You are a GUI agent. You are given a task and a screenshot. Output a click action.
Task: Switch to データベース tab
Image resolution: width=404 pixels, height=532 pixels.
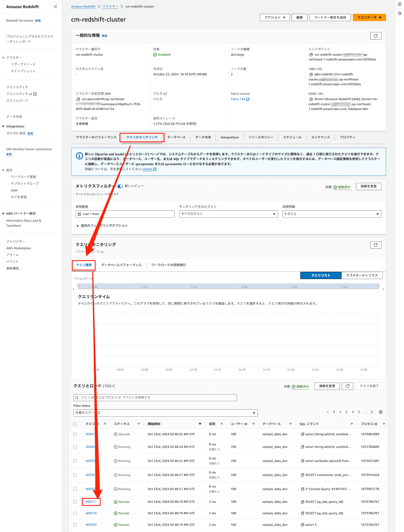point(176,138)
